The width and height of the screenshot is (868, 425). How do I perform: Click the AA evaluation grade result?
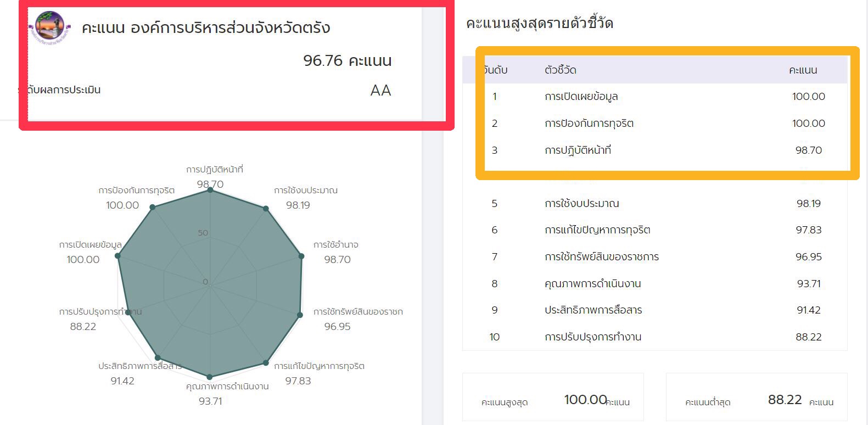pos(380,91)
